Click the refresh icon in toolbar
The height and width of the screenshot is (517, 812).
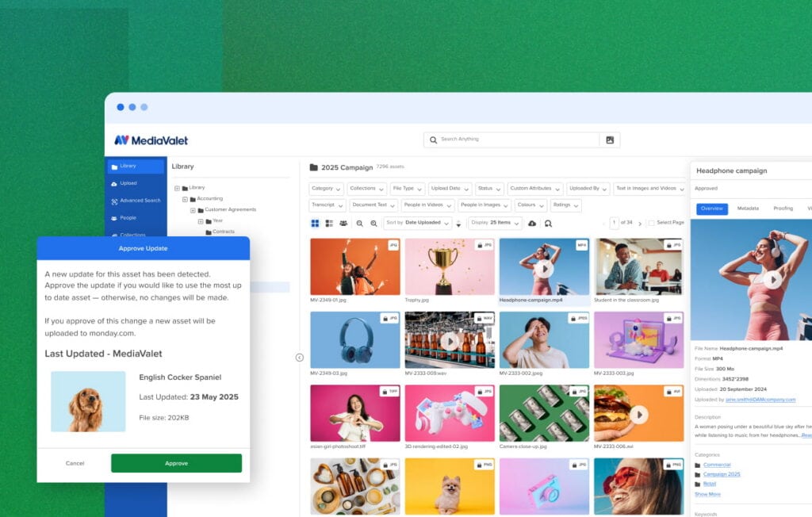[x=549, y=224]
